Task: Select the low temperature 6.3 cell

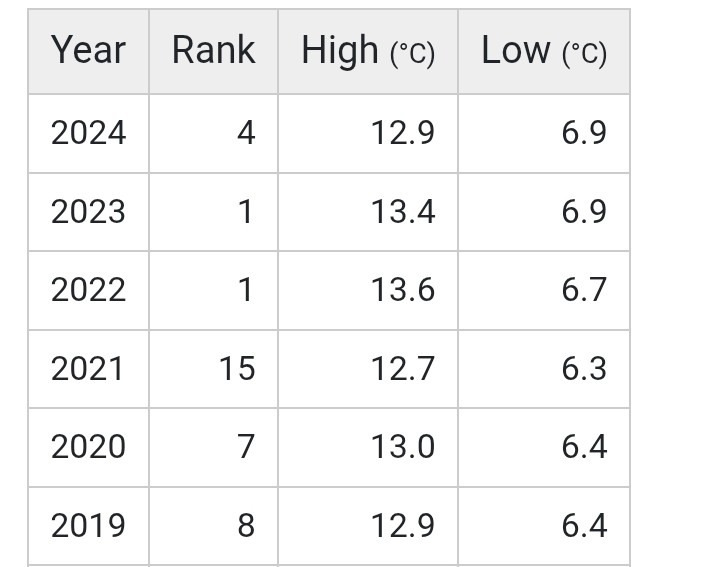Action: point(584,369)
